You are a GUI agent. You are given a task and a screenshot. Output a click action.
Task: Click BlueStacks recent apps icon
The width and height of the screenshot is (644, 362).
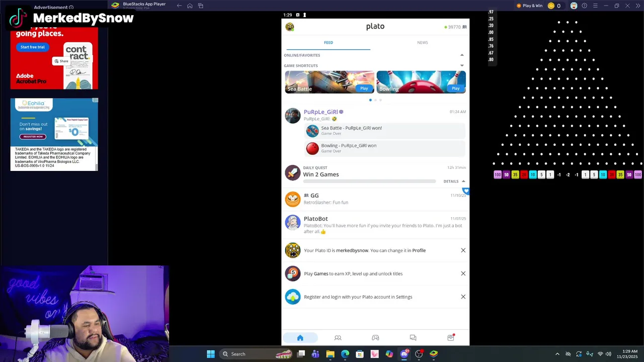coord(201,6)
